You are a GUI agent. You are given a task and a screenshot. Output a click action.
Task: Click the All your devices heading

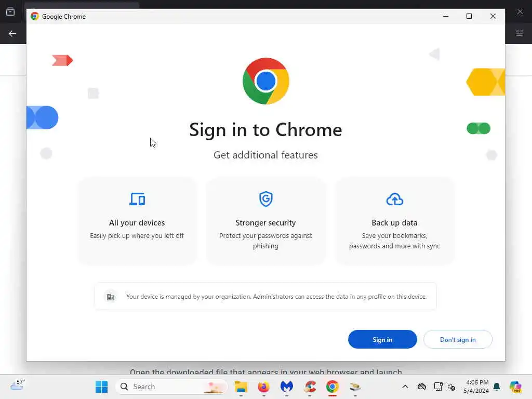pyautogui.click(x=137, y=223)
